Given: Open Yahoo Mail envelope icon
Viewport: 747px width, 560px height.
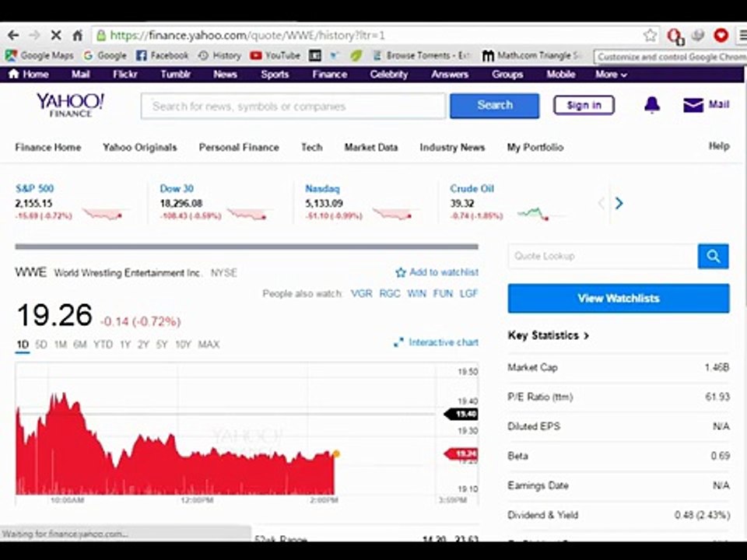Looking at the screenshot, I should coord(693,105).
